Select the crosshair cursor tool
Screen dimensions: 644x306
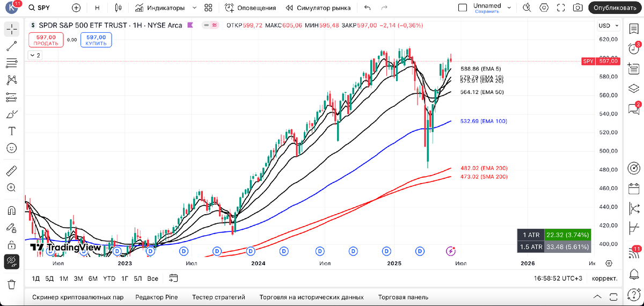coord(12,29)
